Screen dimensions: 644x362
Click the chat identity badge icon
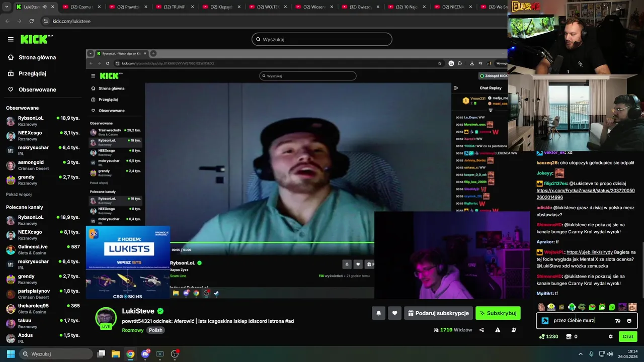(x=545, y=321)
